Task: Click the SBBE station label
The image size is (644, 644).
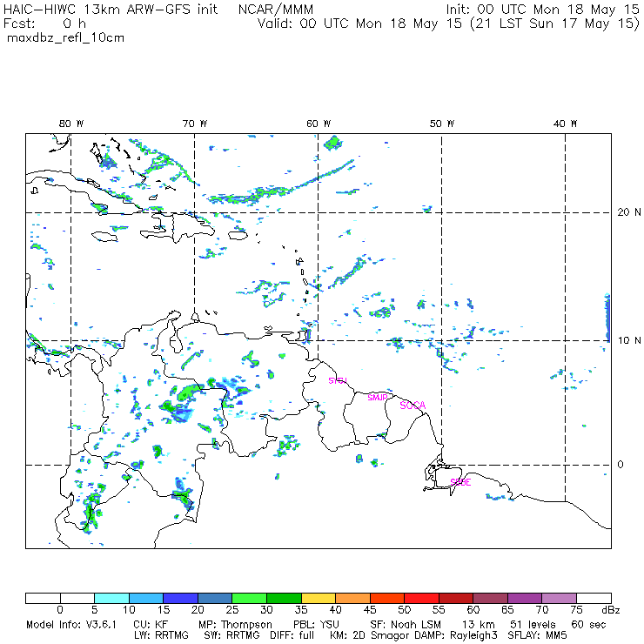Action: click(x=460, y=482)
